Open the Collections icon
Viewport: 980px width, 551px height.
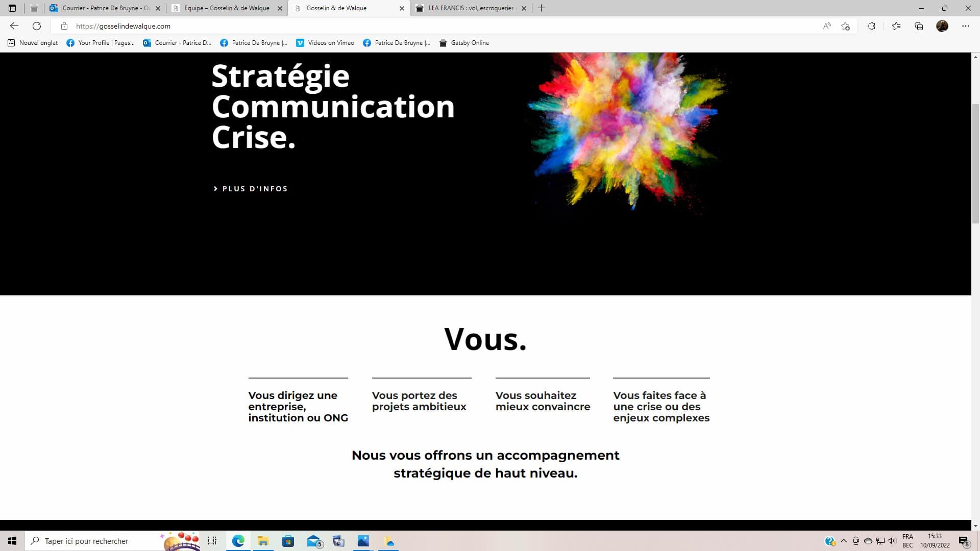919,26
